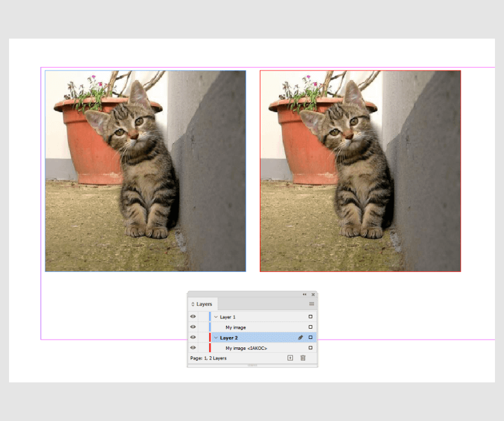Image resolution: width=504 pixels, height=421 pixels.
Task: Open the Layers panel flyout menu icon
Action: [311, 303]
